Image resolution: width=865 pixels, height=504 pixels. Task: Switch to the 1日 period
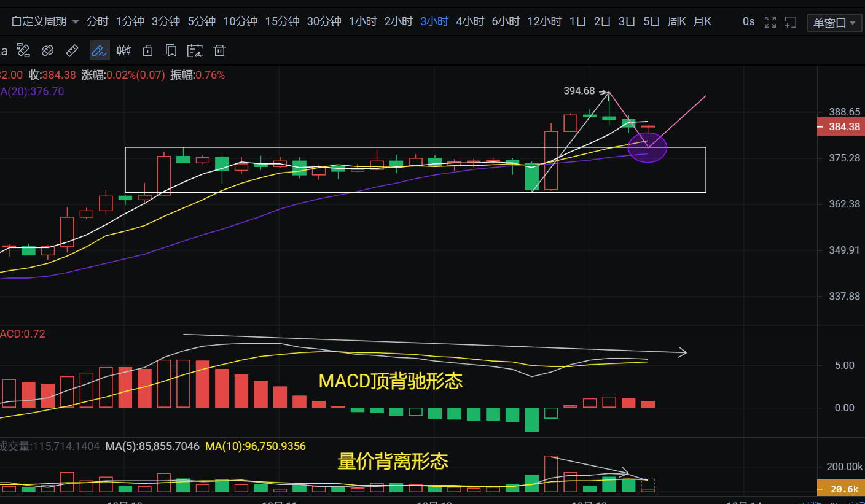[x=577, y=21]
